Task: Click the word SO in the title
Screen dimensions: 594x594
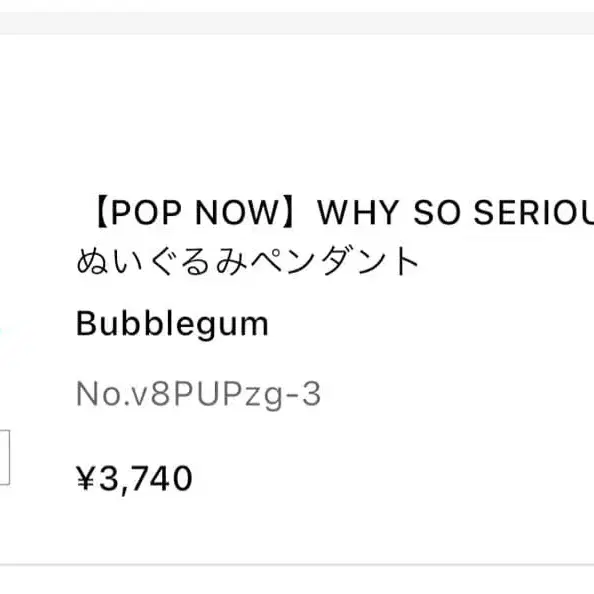Action: (436, 212)
